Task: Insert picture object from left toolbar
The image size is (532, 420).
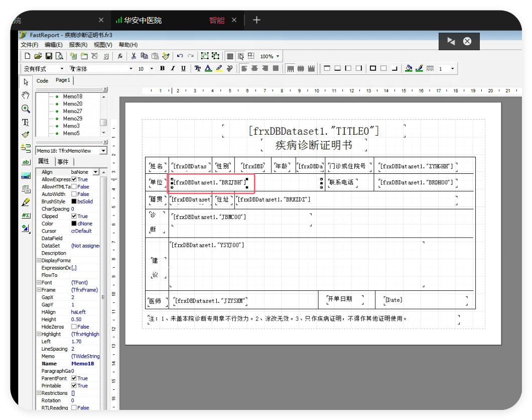Action: [26, 175]
